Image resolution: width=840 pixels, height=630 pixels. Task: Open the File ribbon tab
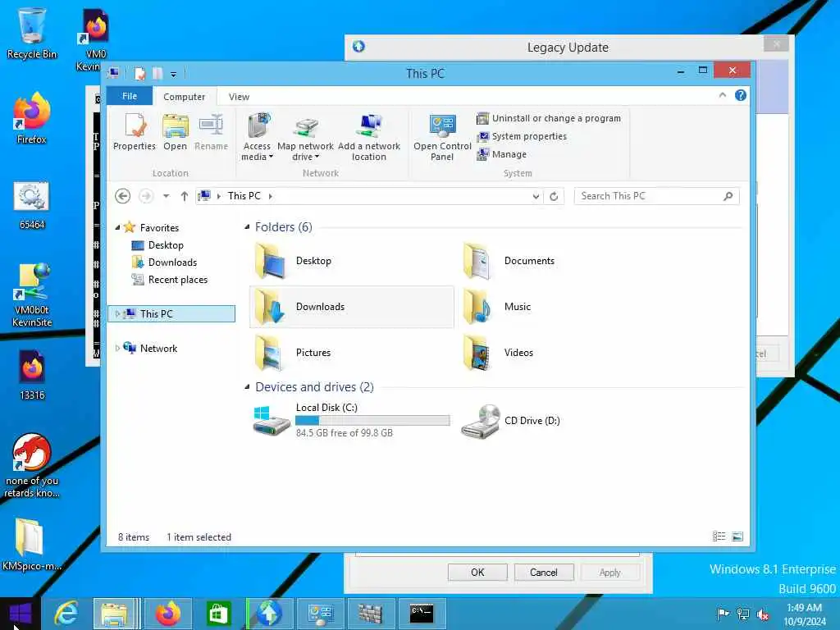point(130,96)
